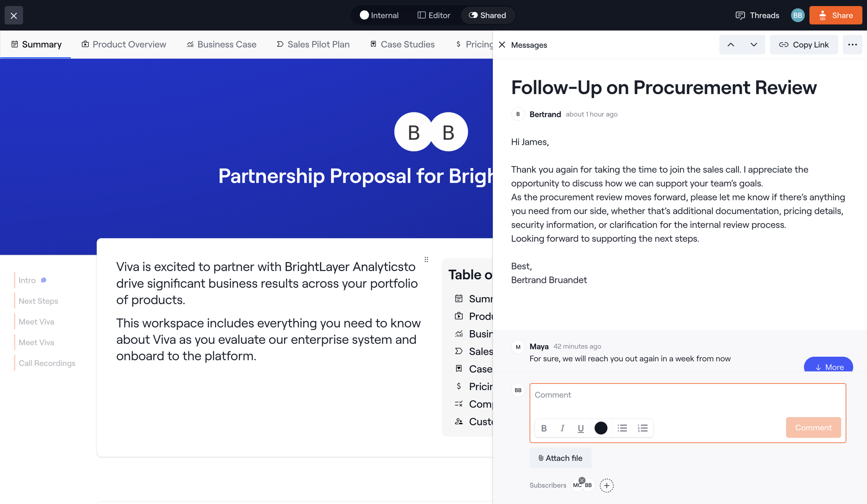Open the Product Overview tab
This screenshot has width=867, height=504.
(x=124, y=44)
